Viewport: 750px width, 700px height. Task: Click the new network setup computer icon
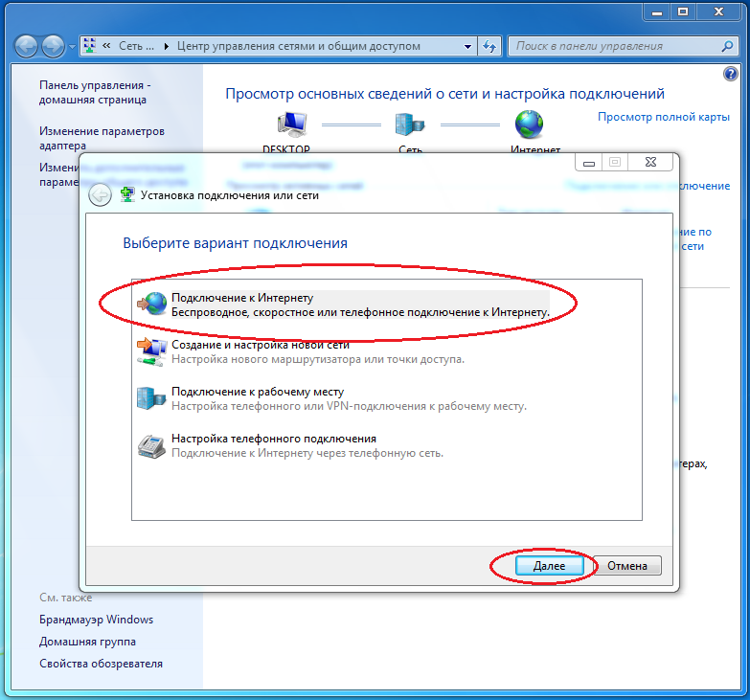pyautogui.click(x=151, y=351)
